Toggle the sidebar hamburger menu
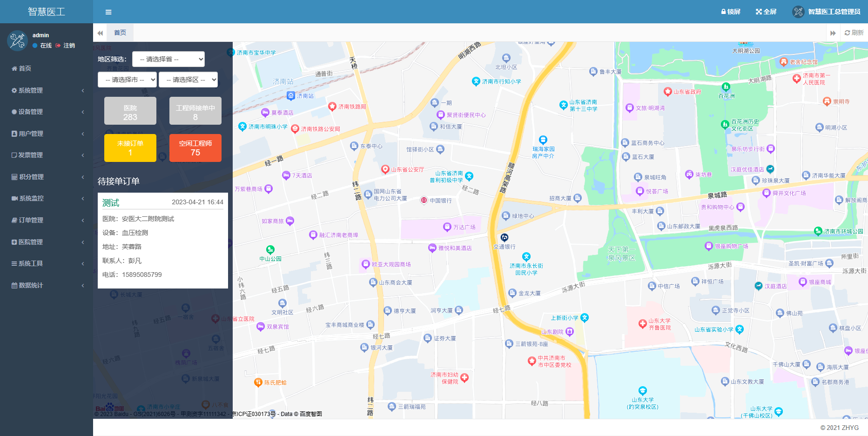Viewport: 868px width, 436px height. [x=108, y=12]
